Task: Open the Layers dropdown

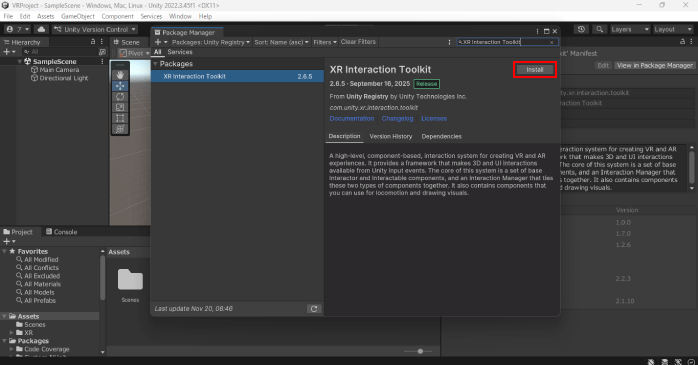Action: [630, 29]
